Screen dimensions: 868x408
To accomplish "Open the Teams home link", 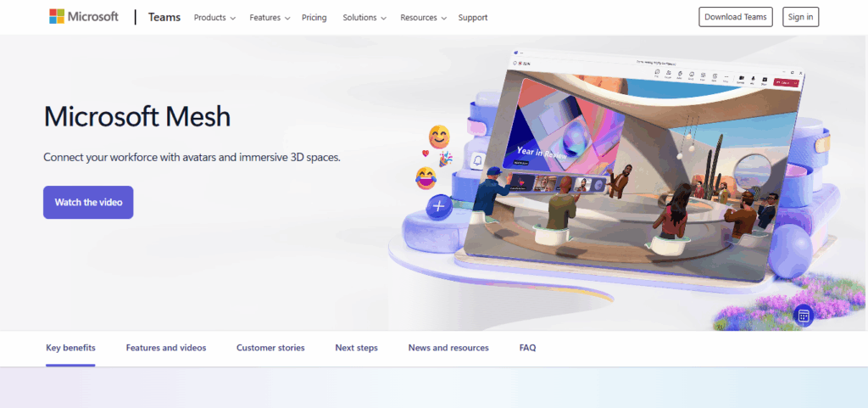I will (x=164, y=17).
